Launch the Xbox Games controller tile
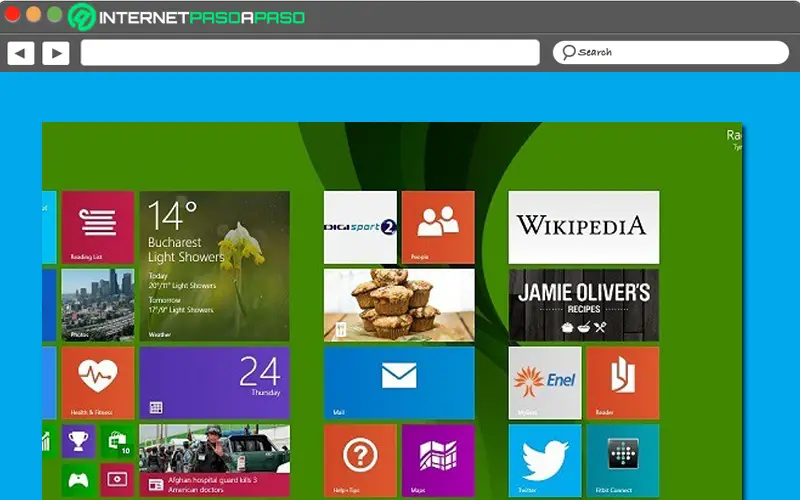The width and height of the screenshot is (800, 500). [79, 480]
